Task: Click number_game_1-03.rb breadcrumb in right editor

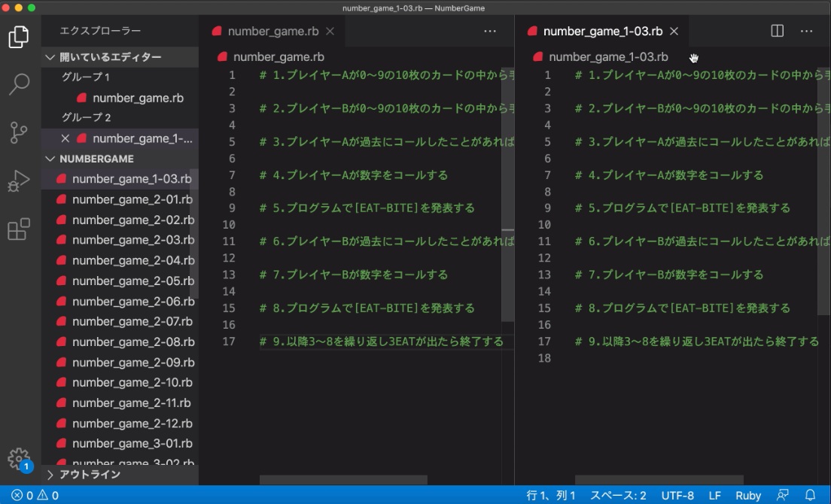Action: point(608,56)
